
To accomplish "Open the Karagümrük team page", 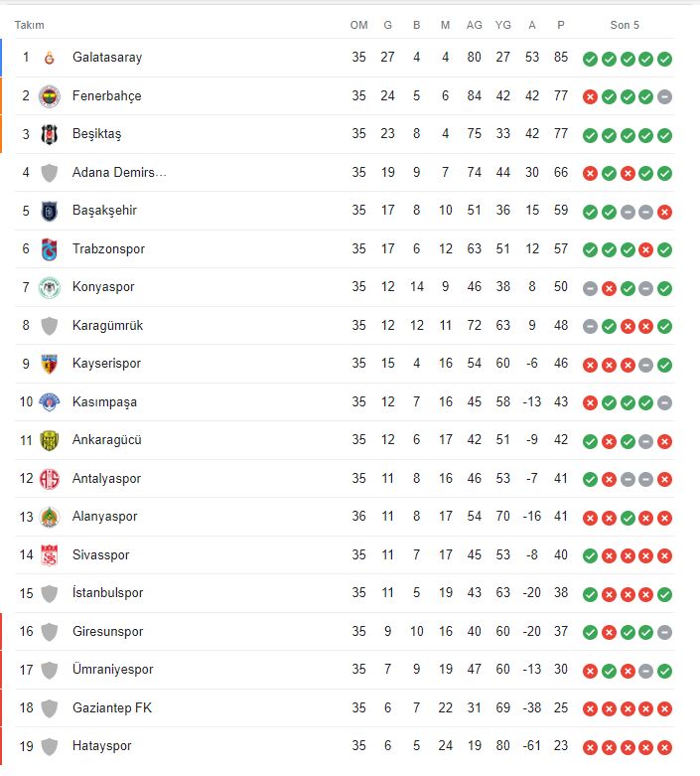I will [107, 326].
